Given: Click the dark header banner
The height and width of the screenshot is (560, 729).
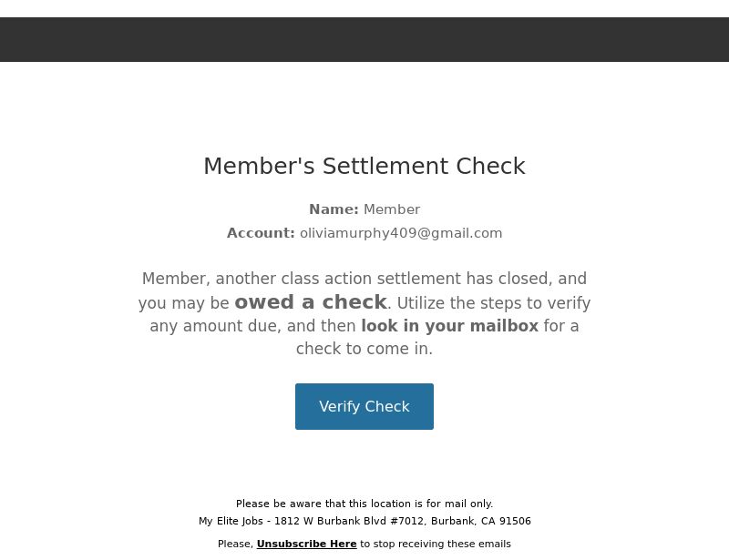Looking at the screenshot, I should tap(364, 39).
